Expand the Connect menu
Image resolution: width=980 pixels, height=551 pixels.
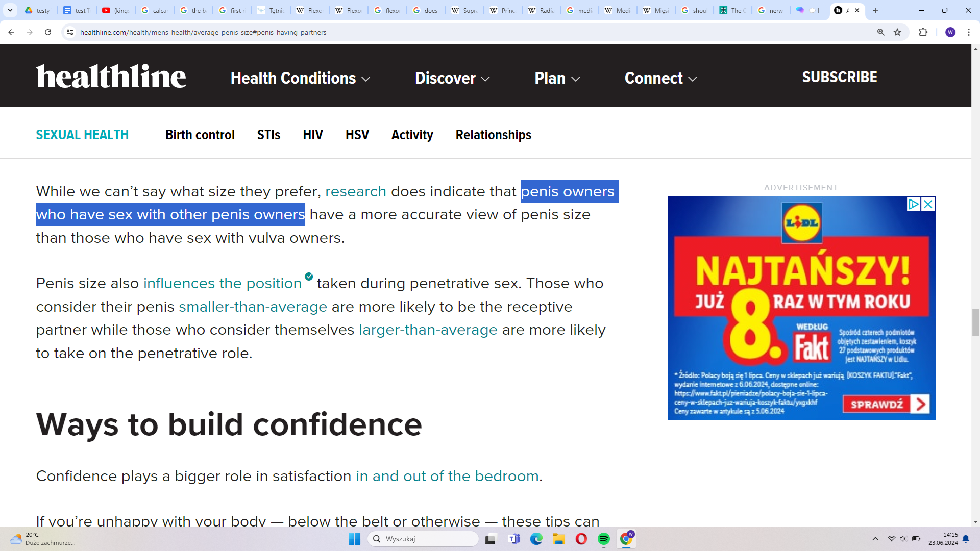tap(660, 78)
